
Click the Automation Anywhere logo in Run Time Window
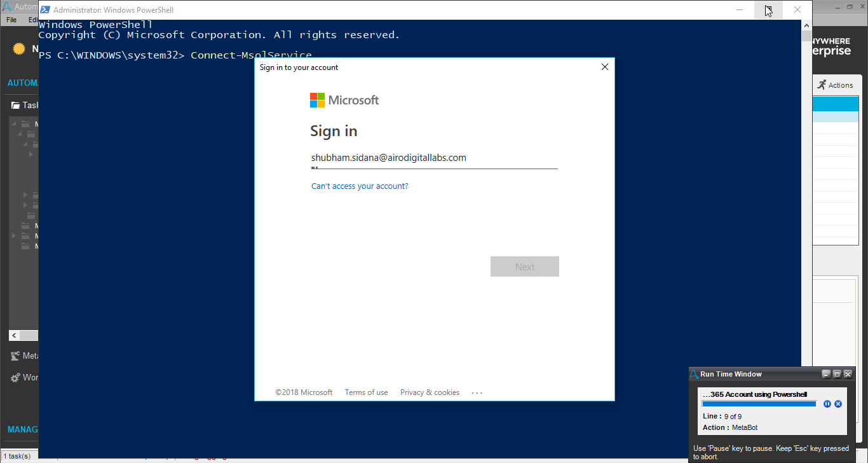[694, 374]
